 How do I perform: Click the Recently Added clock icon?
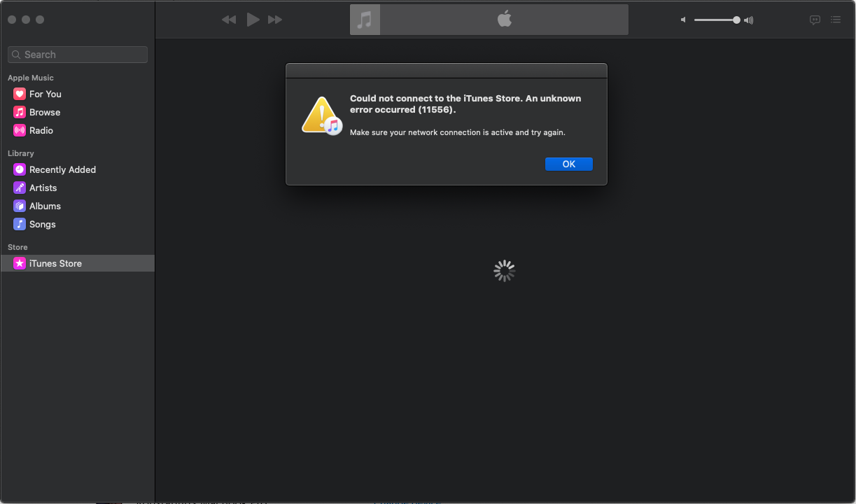(x=20, y=169)
